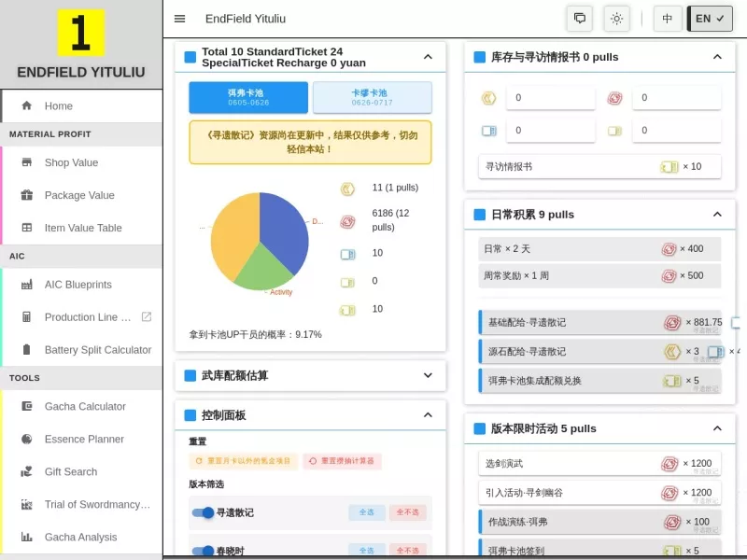Viewport: 747px width, 560px height.
Task: Click the yellow 1 site logo
Action: tap(80, 33)
